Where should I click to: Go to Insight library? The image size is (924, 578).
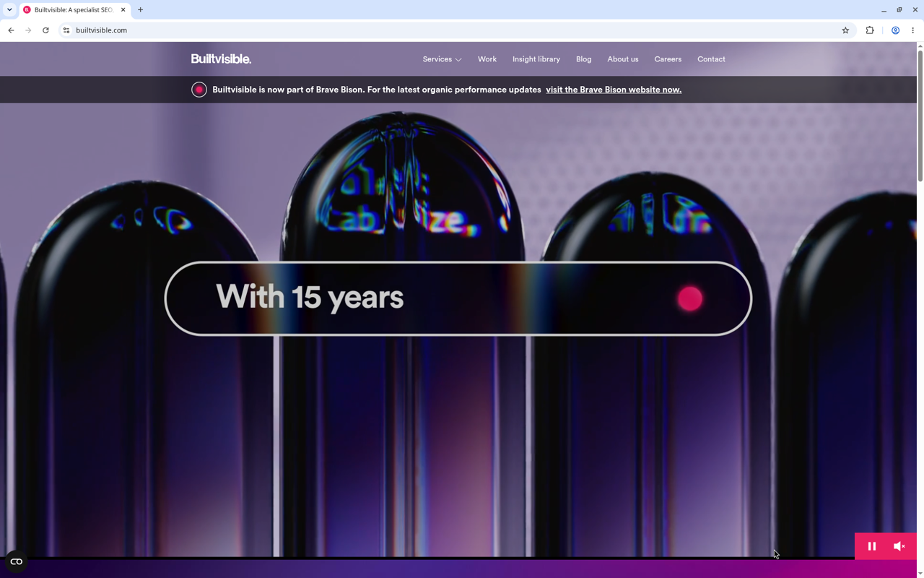tap(536, 59)
